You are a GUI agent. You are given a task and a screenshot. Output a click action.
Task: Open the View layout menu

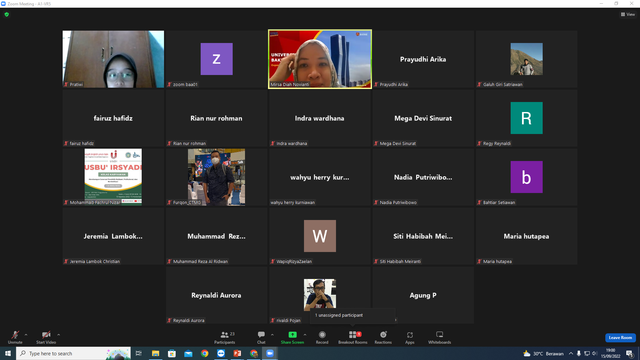pos(628,14)
